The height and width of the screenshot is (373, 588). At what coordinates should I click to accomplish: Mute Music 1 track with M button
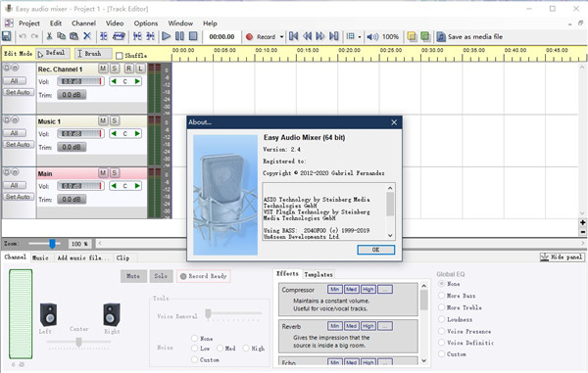pyautogui.click(x=103, y=120)
